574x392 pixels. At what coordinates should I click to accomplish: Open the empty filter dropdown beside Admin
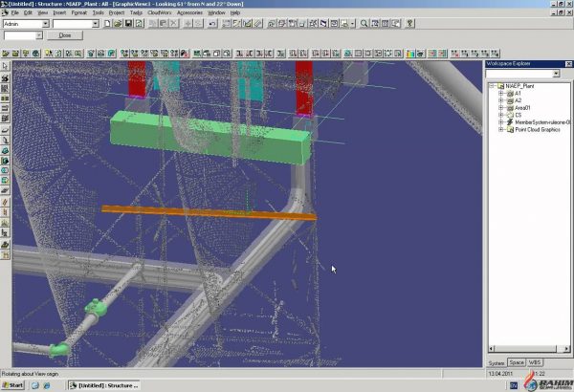95,24
